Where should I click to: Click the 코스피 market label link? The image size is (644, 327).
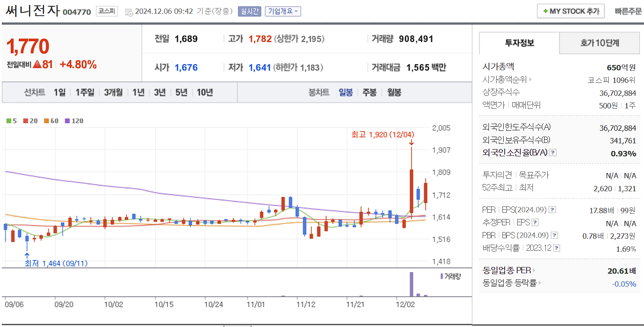107,11
